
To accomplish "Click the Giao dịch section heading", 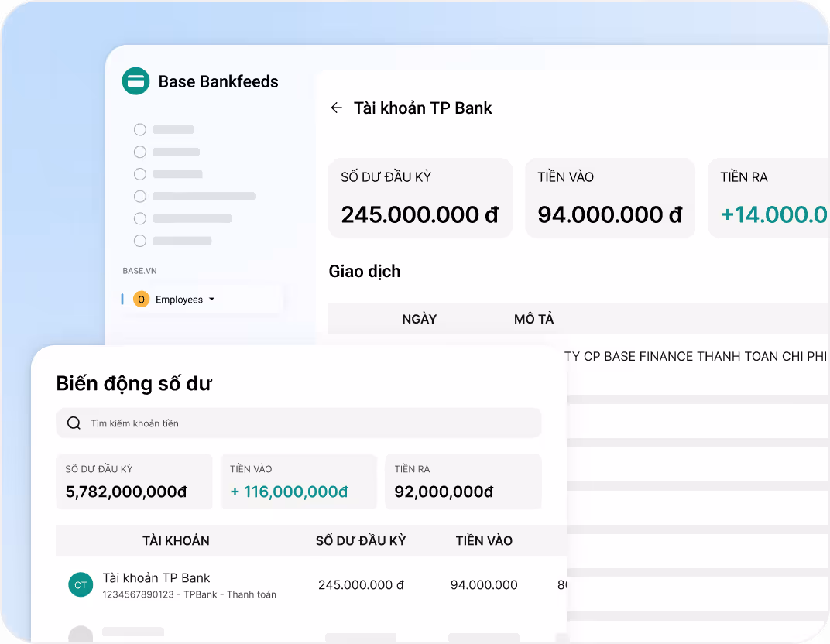I will [365, 272].
